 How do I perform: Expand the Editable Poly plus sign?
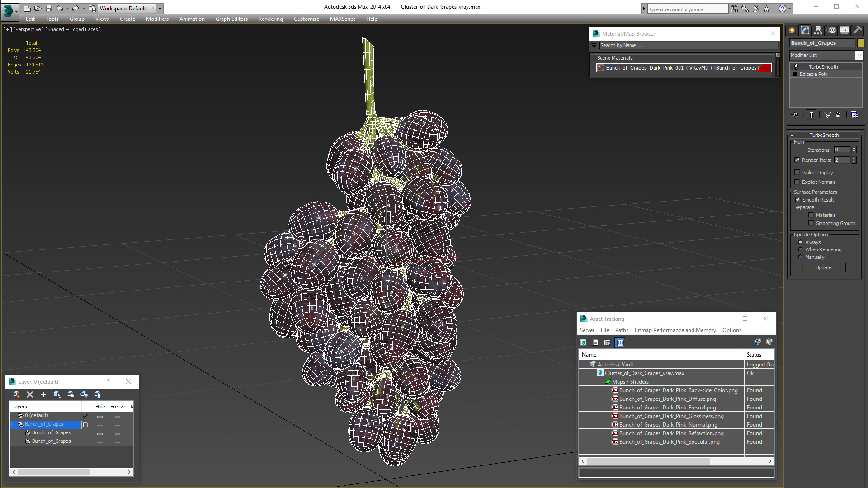click(795, 74)
